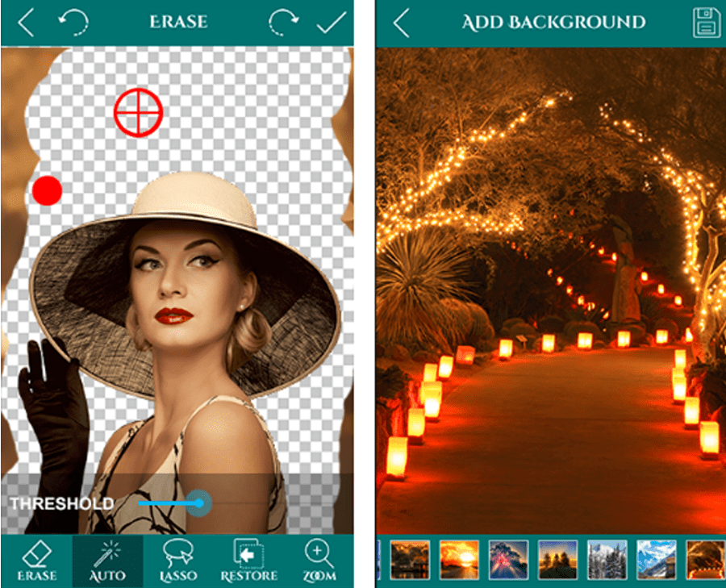
Task: Pick the pink fireworks burst thumbnail
Action: click(508, 561)
